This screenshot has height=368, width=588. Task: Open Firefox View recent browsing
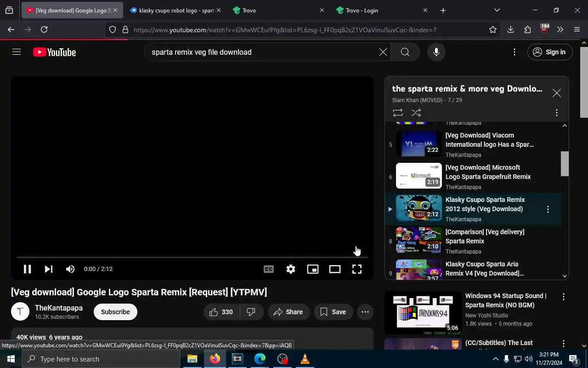(9, 10)
